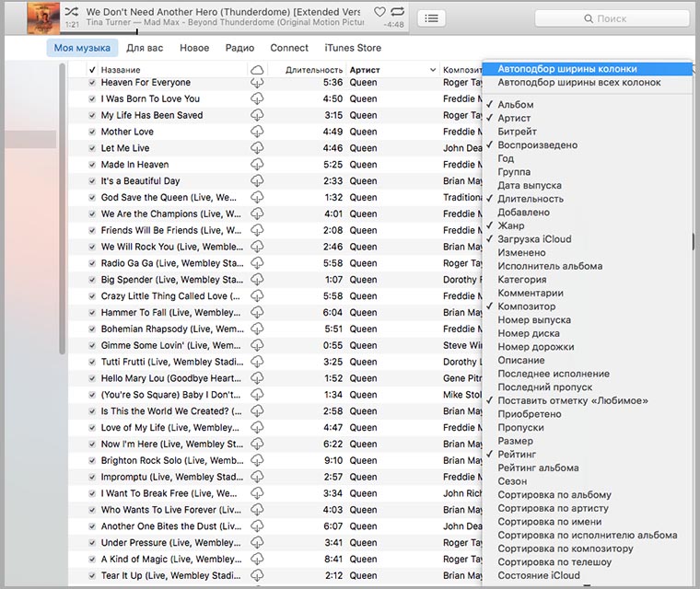Download Under Pressure from iCloud
This screenshot has height=589, width=700.
point(257,543)
